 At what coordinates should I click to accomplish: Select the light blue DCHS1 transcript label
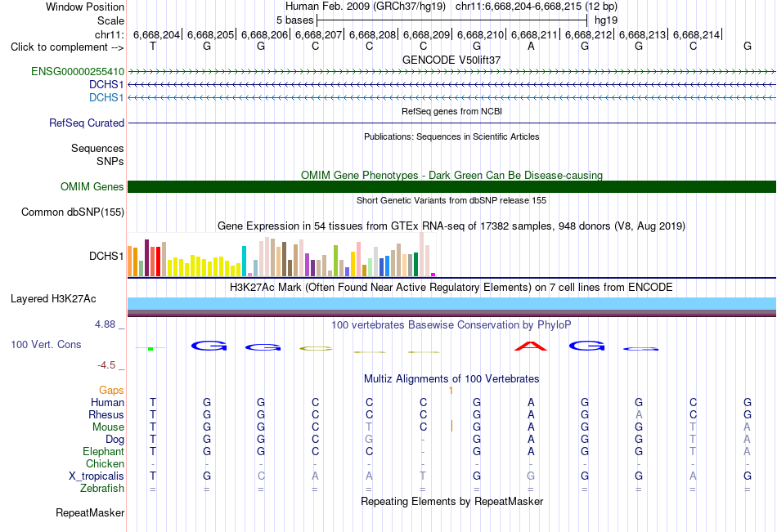[x=106, y=97]
